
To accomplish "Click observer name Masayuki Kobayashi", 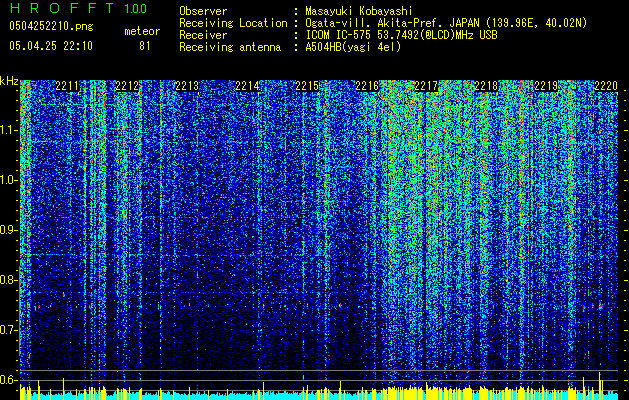I will tap(359, 11).
